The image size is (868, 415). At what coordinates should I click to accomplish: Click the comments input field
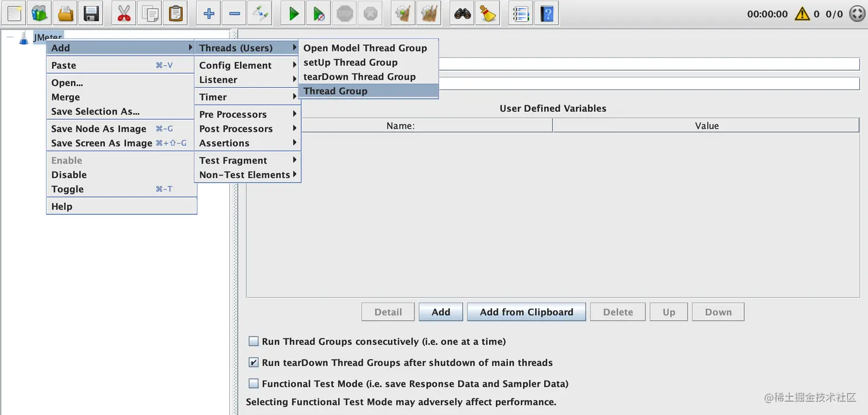649,84
